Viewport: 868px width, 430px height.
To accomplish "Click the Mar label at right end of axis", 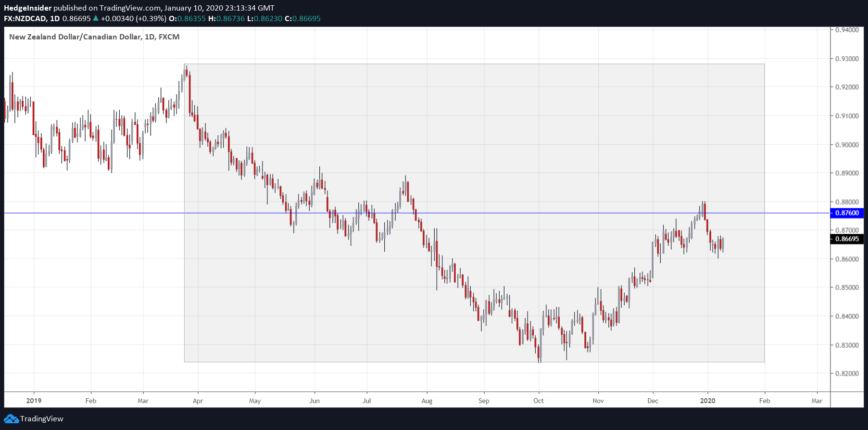I will click(817, 401).
